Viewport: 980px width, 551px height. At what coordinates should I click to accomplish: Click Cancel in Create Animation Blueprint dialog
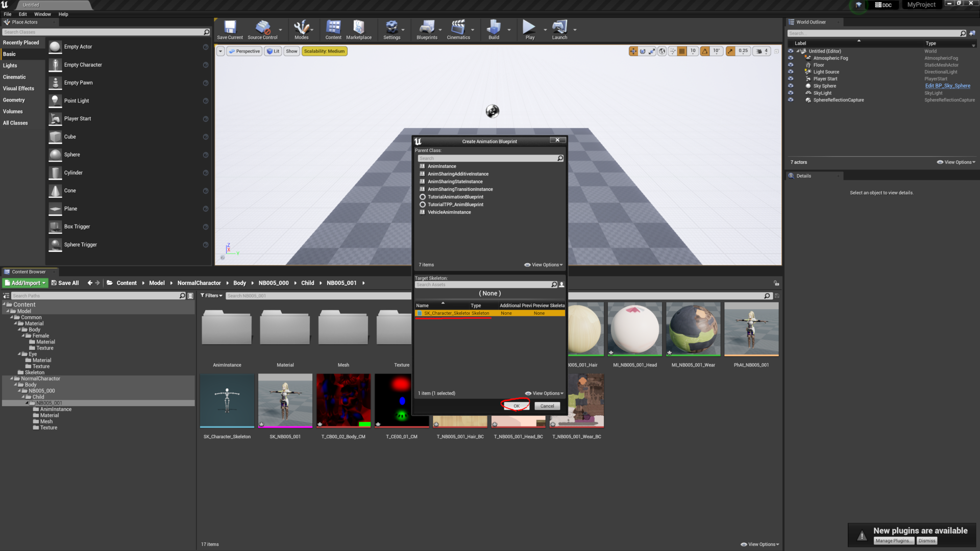pyautogui.click(x=547, y=406)
